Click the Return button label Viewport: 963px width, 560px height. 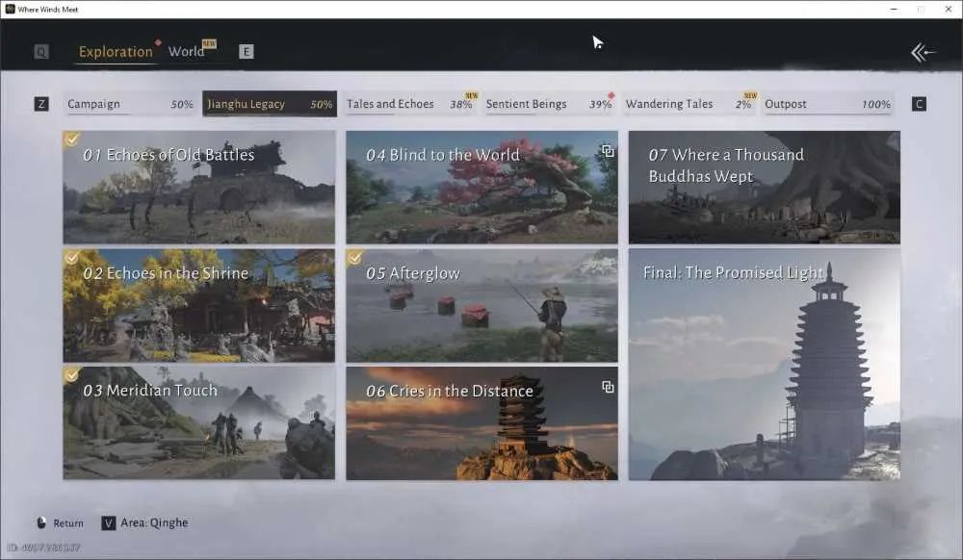click(x=68, y=523)
